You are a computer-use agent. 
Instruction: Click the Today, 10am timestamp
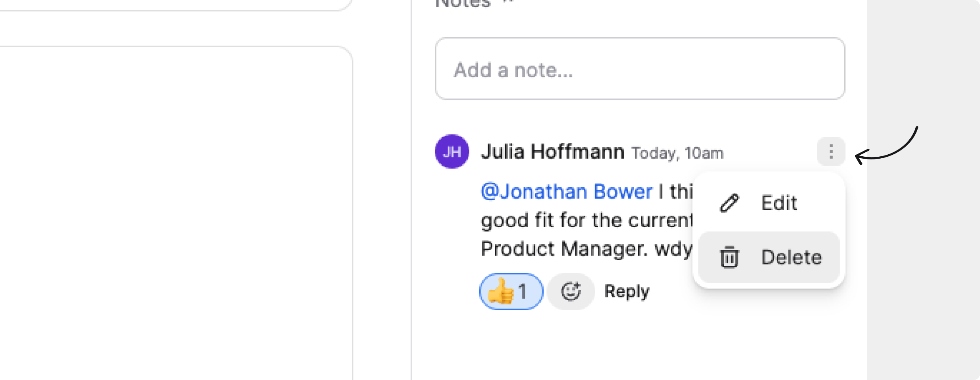click(677, 153)
